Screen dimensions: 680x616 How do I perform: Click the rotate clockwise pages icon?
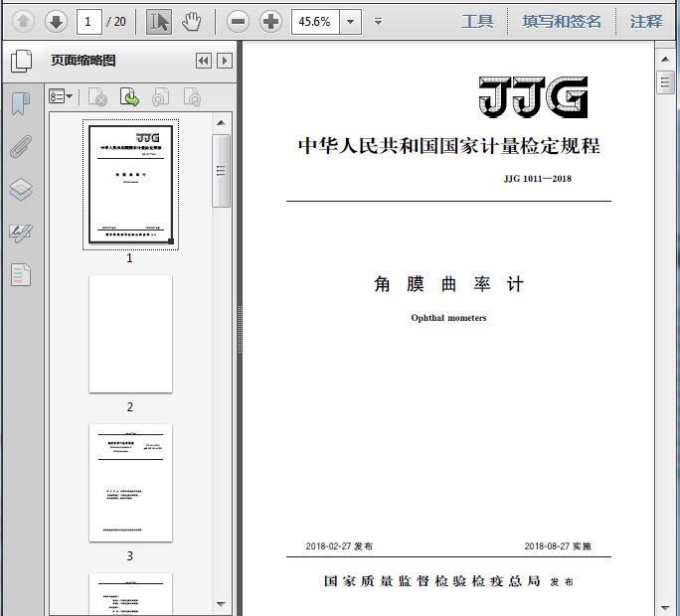pos(192,97)
